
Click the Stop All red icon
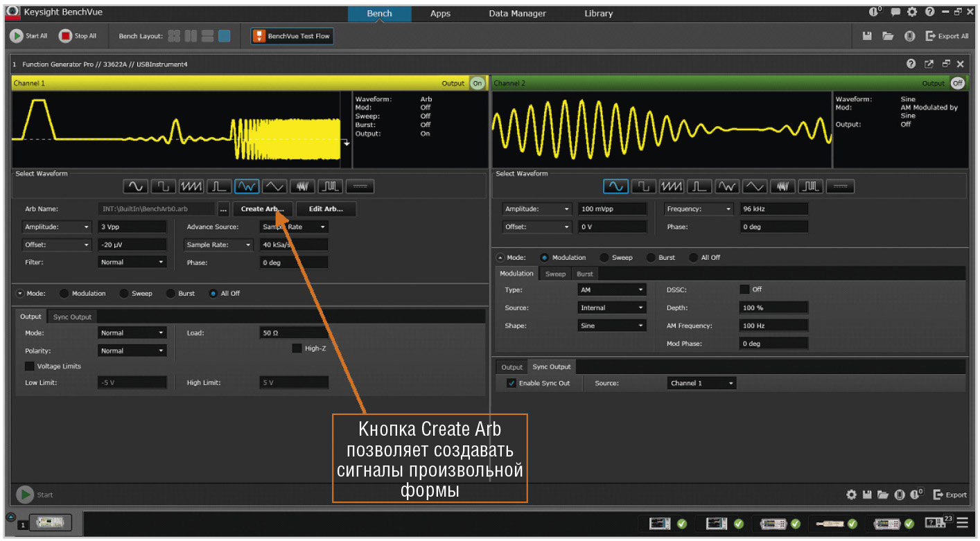pos(65,36)
